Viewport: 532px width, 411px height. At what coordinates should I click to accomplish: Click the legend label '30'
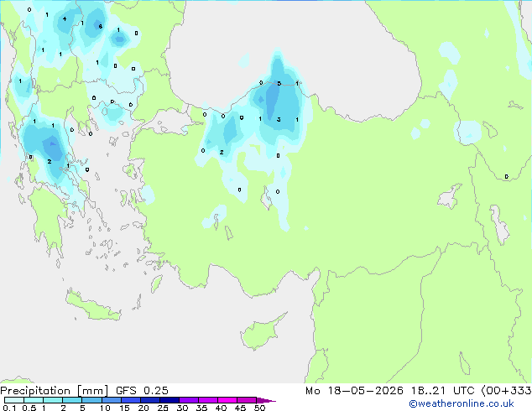(182, 408)
